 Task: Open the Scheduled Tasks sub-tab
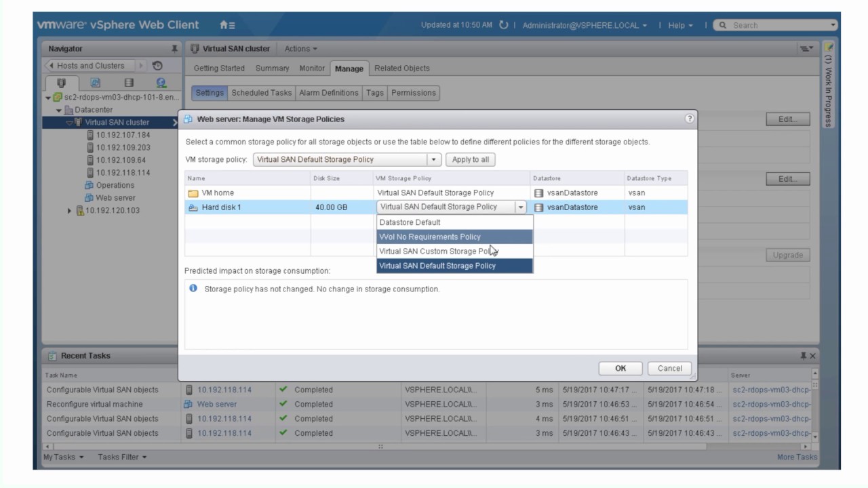point(261,93)
